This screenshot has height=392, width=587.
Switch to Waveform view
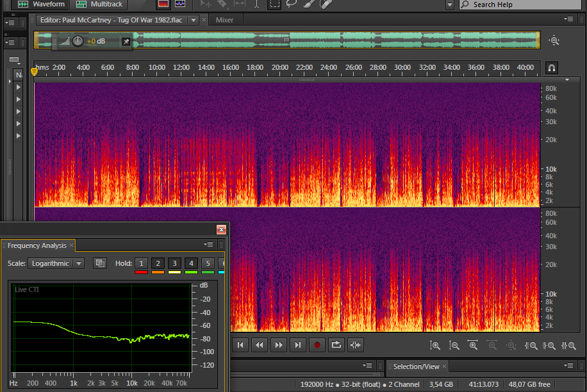(41, 4)
